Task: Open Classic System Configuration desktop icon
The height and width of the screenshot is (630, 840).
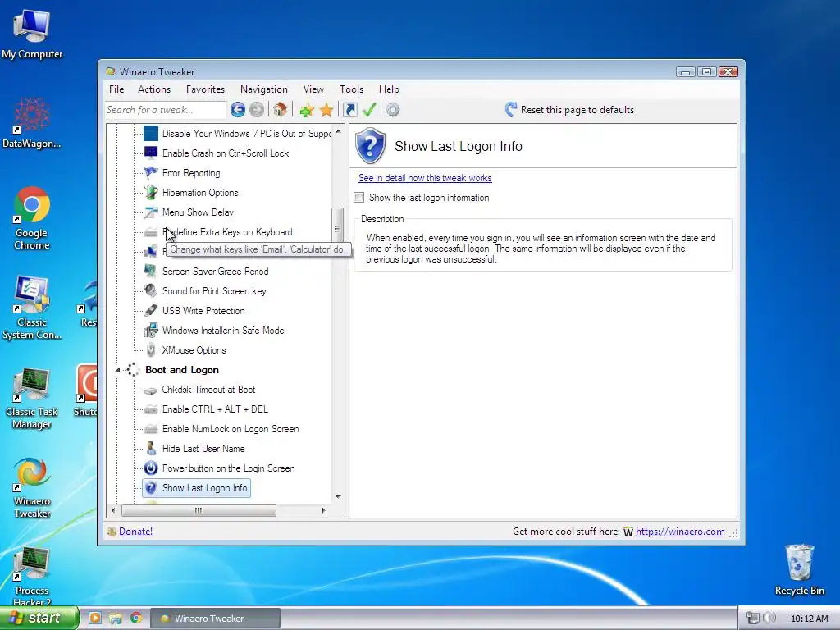Action: (32, 308)
